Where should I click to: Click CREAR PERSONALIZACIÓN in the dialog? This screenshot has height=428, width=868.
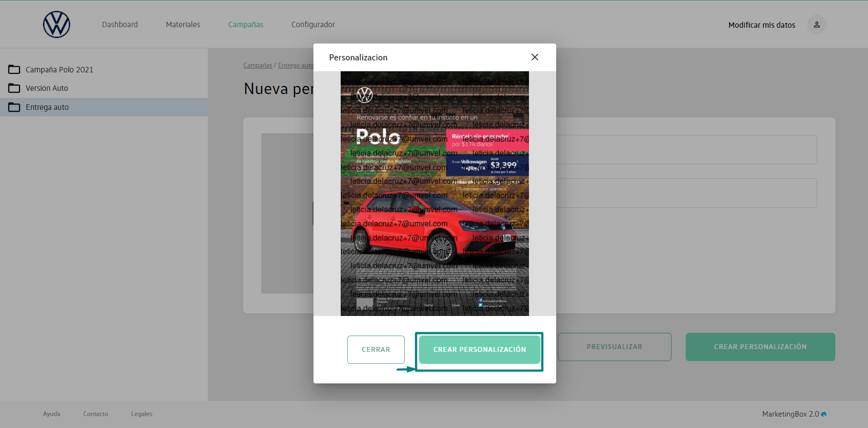(x=479, y=350)
